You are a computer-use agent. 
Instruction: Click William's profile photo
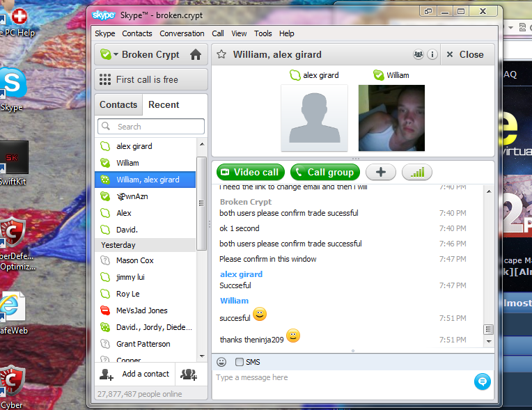tap(391, 118)
